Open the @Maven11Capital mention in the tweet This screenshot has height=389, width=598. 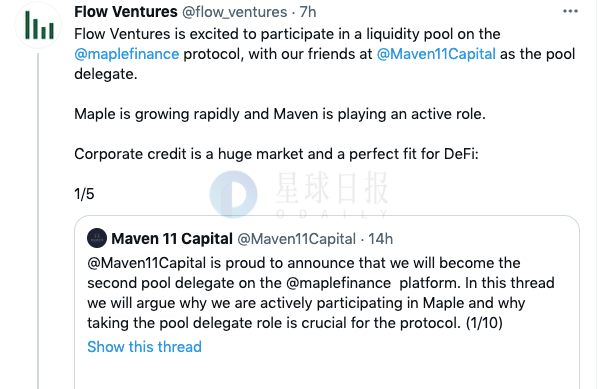[x=436, y=54]
